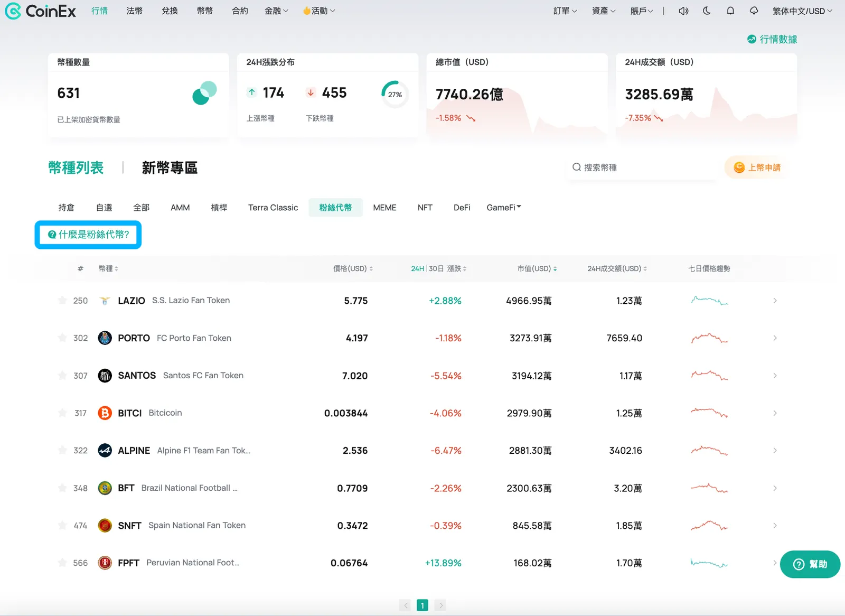Select the 自選 tab
This screenshot has width=845, height=616.
[x=104, y=208]
